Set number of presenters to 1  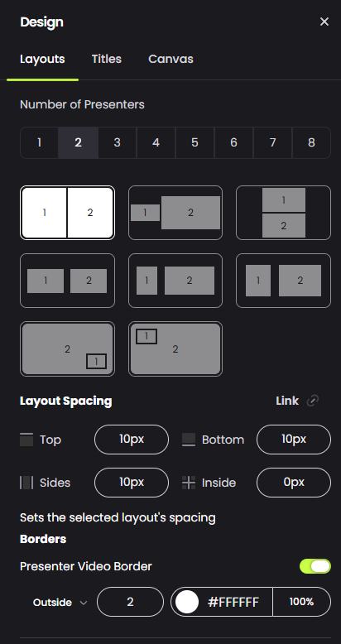point(39,142)
